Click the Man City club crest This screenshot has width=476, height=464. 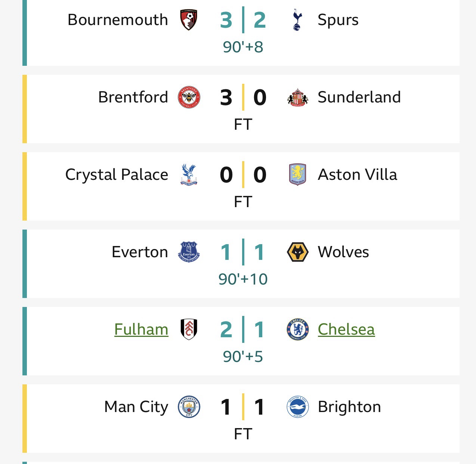pos(189,407)
